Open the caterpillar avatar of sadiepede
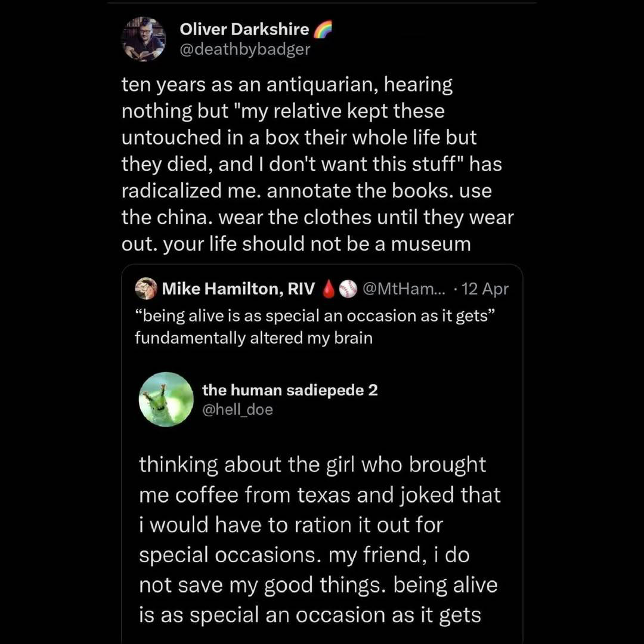This screenshot has width=644, height=644. click(x=166, y=399)
